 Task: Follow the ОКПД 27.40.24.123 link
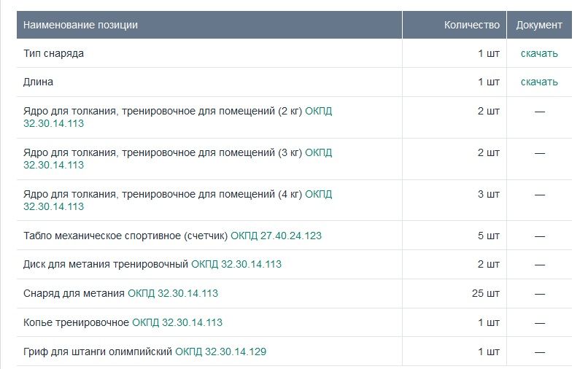(x=276, y=236)
